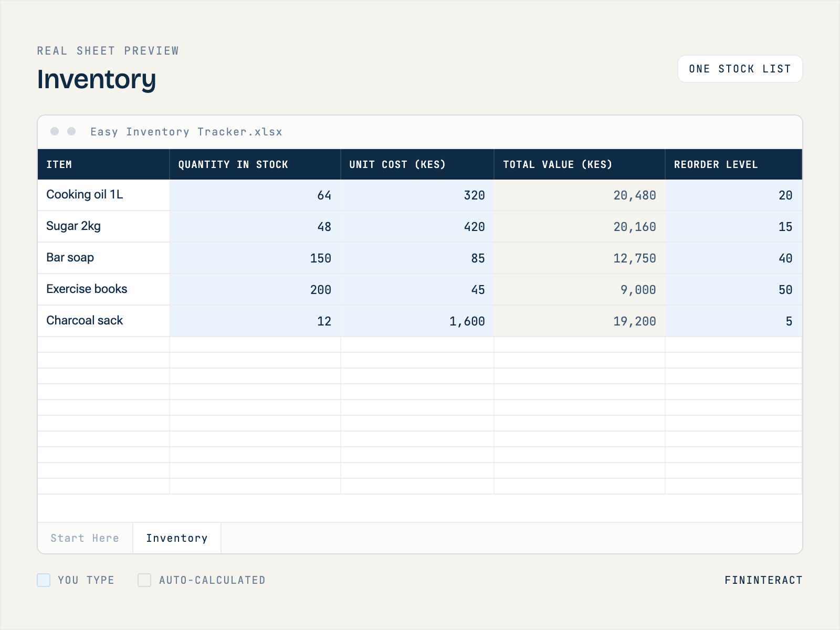Select Sugar 2kg unit cost 420
The image size is (840, 630).
tap(417, 226)
